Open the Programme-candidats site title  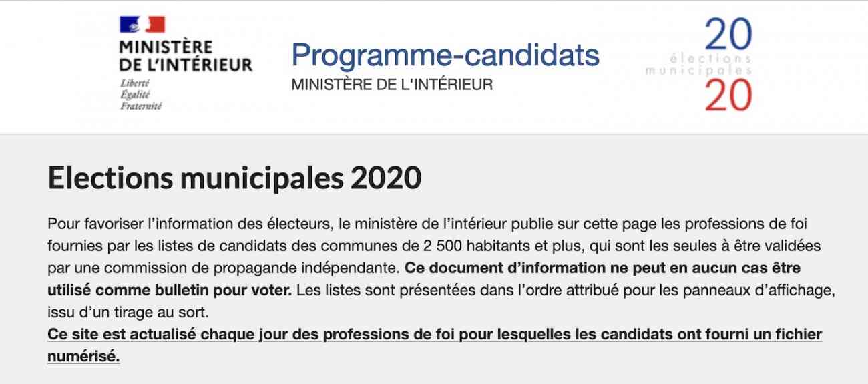445,55
